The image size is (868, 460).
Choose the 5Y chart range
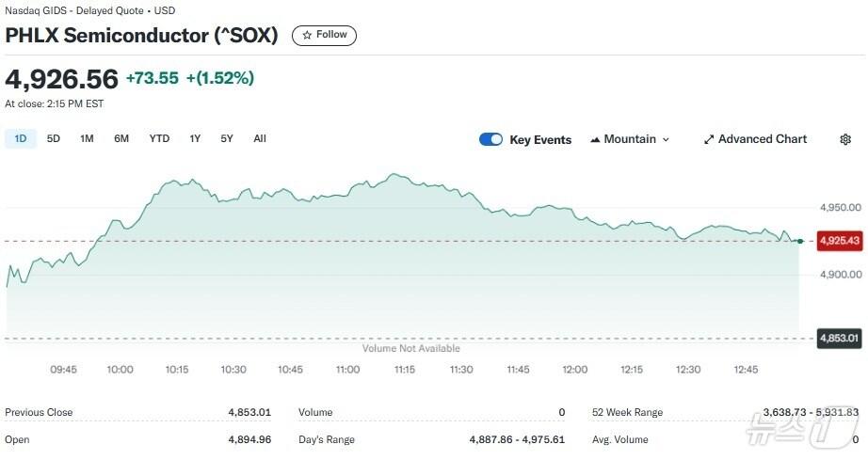point(227,138)
